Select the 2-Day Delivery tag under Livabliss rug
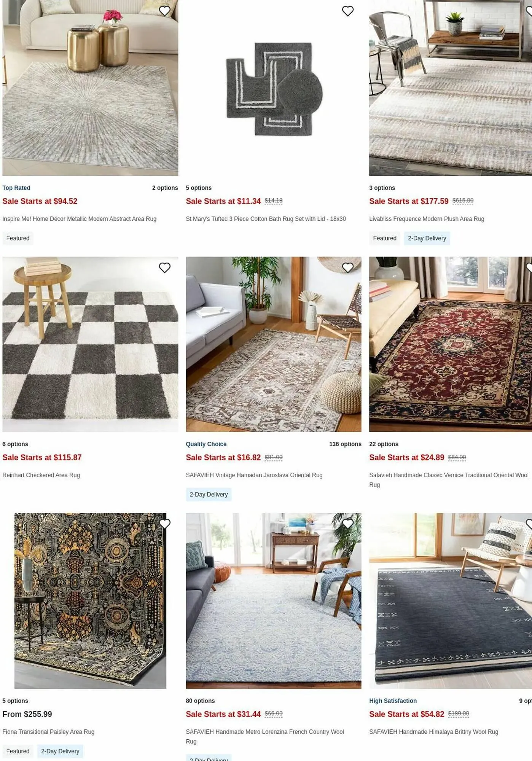Viewport: 532px width, 761px height. click(427, 238)
